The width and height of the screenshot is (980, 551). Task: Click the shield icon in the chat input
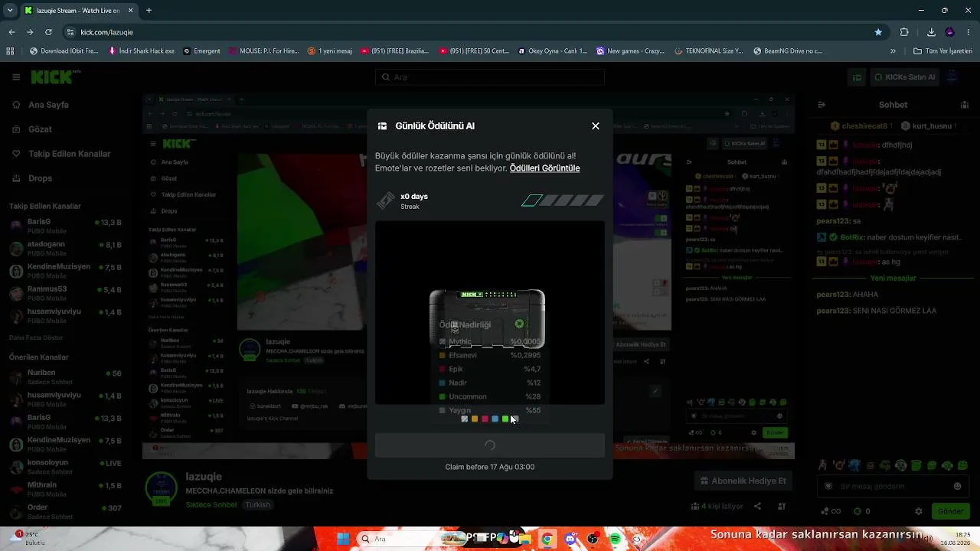pyautogui.click(x=828, y=486)
